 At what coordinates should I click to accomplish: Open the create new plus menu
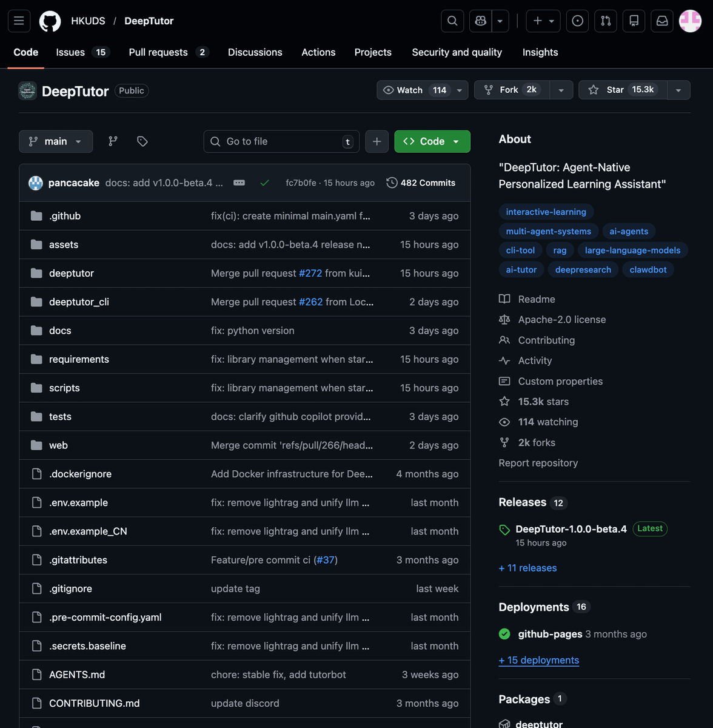coord(543,21)
